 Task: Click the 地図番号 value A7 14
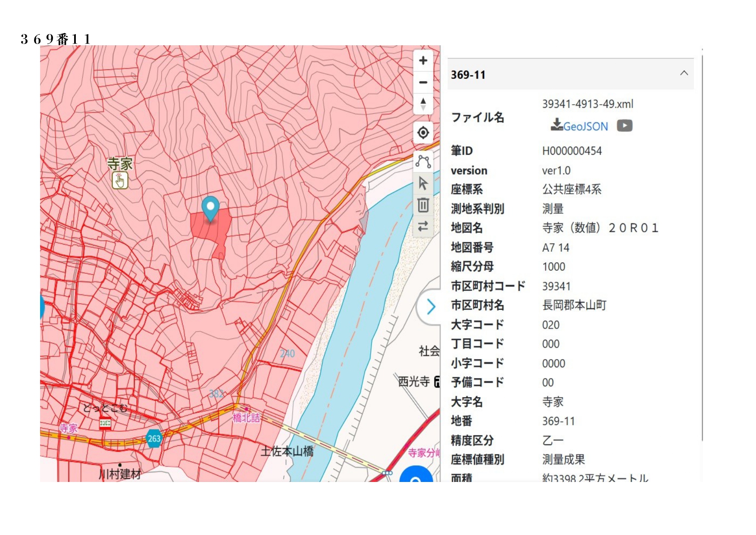click(556, 248)
